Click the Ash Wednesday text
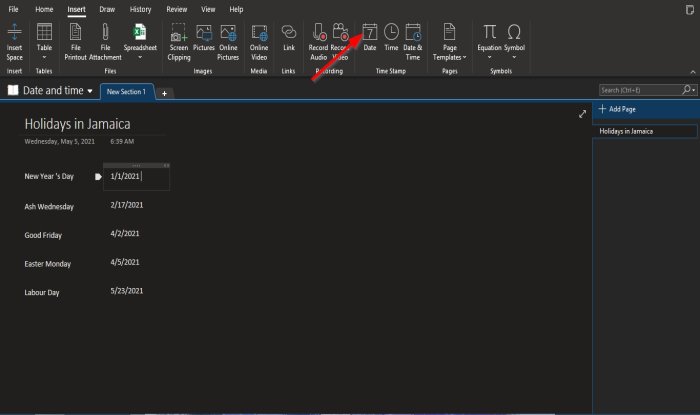Viewport: 700px width, 415px height. pos(49,207)
